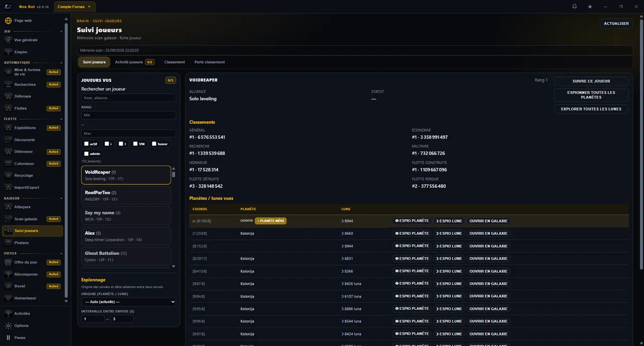Collapse the AUTOMATIQUE sidebar section
This screenshot has height=346, width=644.
click(61, 63)
